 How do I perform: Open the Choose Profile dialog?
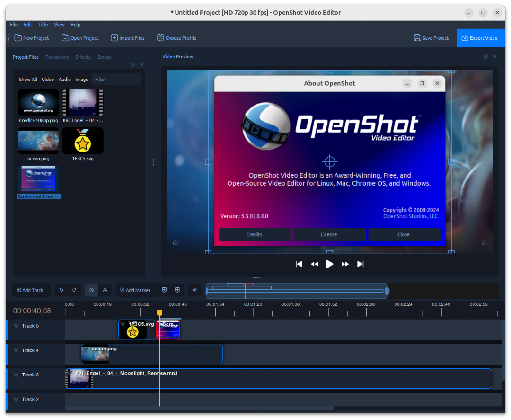[176, 38]
